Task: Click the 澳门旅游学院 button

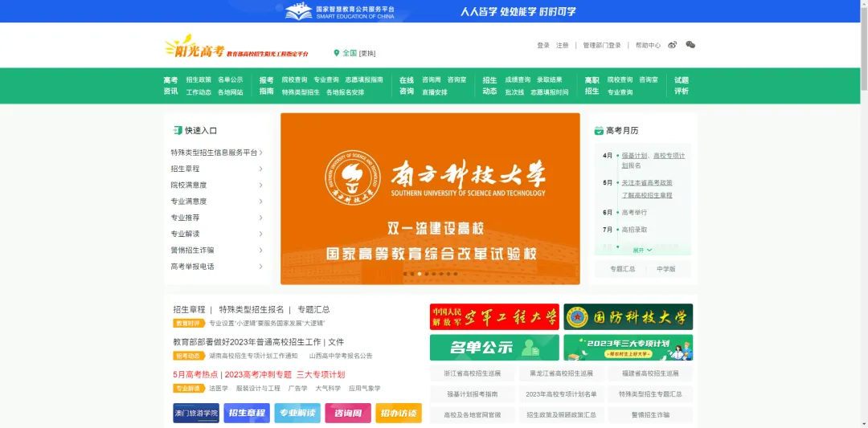Action: coord(196,413)
